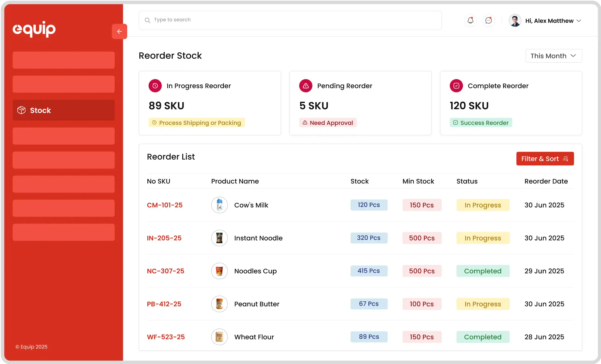Click the Peanut Butter product thumbnail
601x364 pixels.
click(219, 304)
